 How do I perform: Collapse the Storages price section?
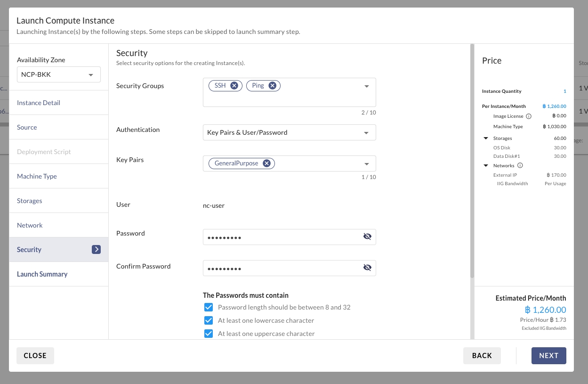[x=486, y=139]
